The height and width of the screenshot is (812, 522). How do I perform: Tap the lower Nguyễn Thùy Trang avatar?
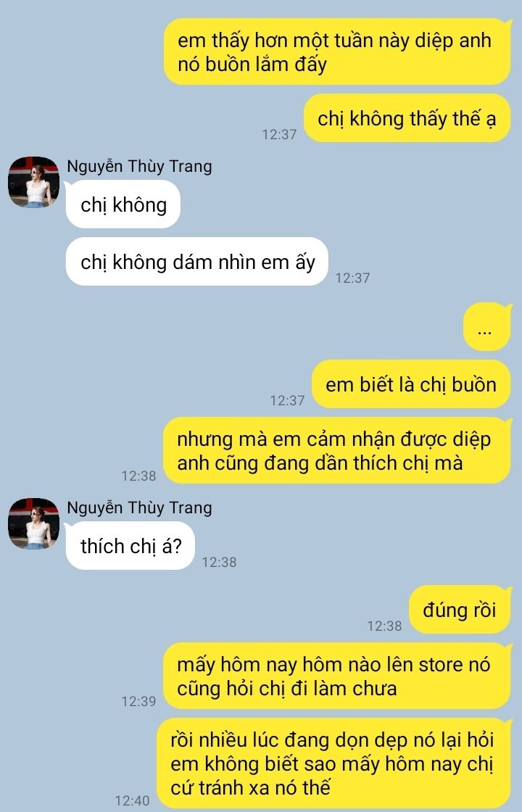[33, 523]
